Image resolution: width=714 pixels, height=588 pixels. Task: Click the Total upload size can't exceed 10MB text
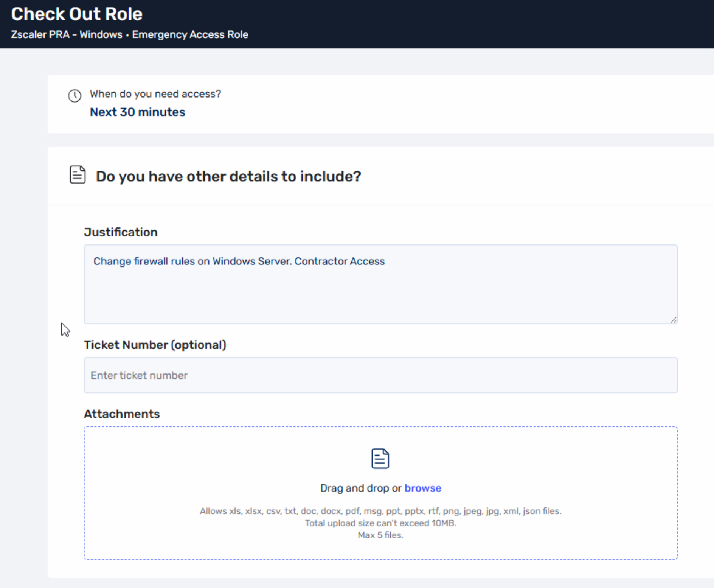tap(380, 523)
